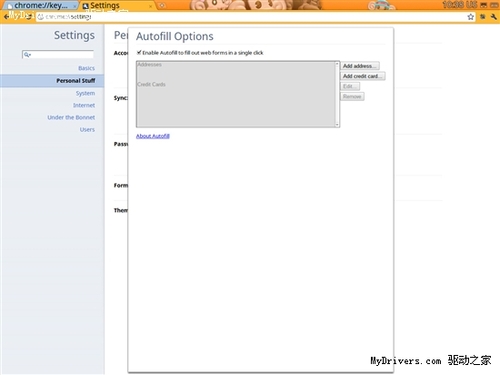Click the settings search input field

coord(58,55)
